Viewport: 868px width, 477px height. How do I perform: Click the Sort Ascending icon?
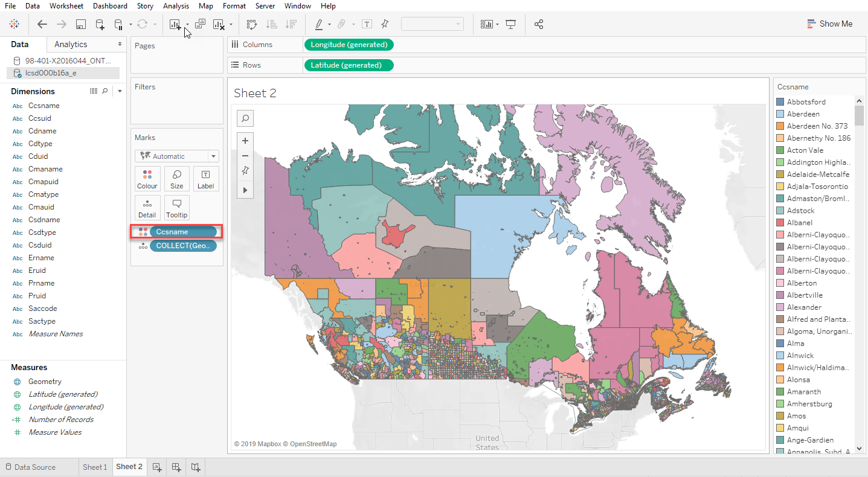click(x=272, y=24)
